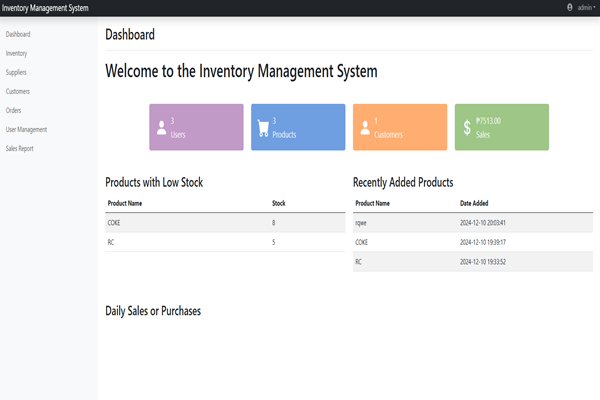
Task: Click date 2024-12-10 19:33:52
Action: click(x=483, y=262)
